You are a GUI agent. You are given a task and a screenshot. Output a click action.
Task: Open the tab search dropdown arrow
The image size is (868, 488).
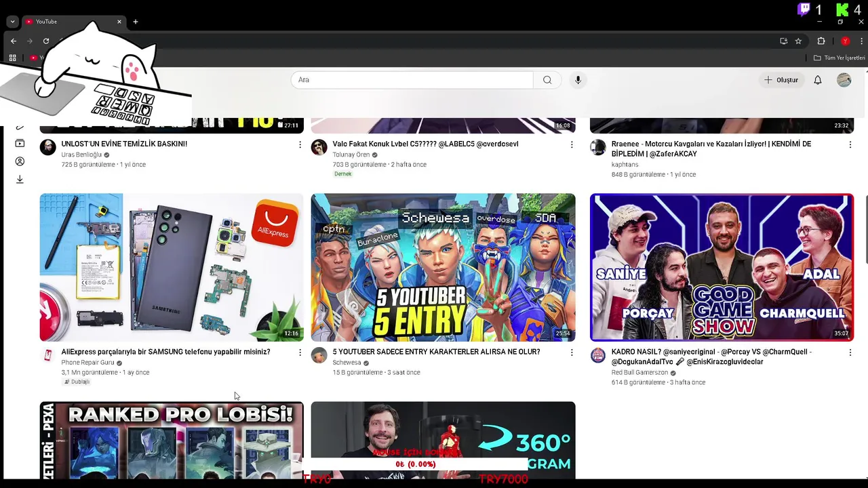coord(12,22)
